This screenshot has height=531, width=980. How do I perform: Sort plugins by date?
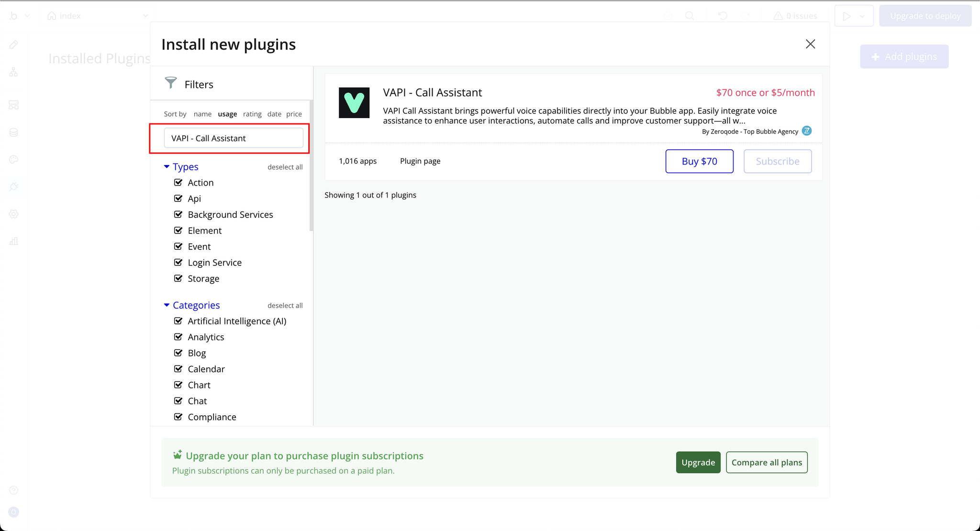[x=274, y=114]
